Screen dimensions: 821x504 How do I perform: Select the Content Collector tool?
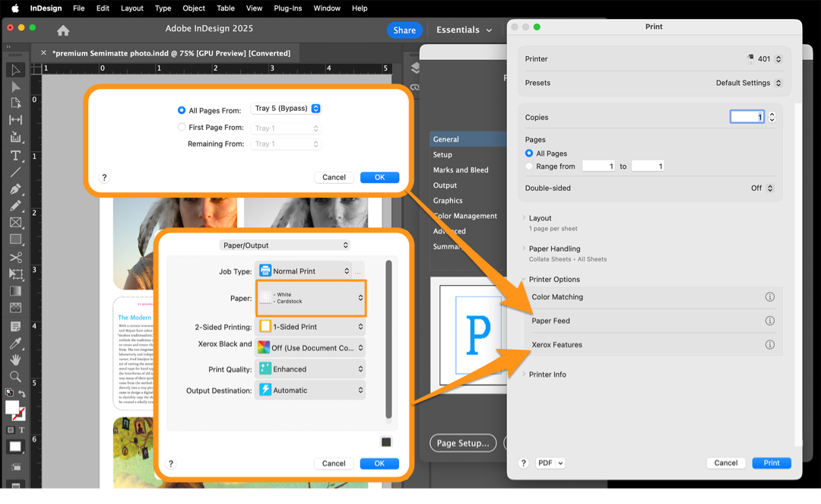point(16,137)
